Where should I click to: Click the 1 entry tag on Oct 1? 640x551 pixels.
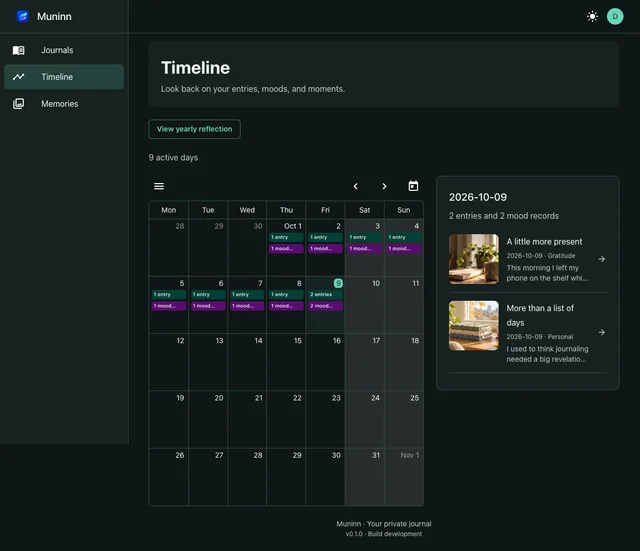coord(286,237)
